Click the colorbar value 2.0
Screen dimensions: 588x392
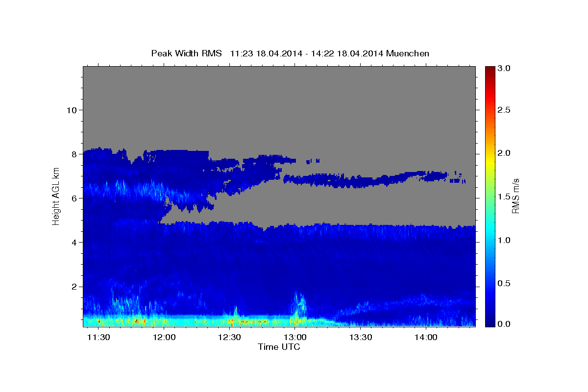pyautogui.click(x=505, y=153)
